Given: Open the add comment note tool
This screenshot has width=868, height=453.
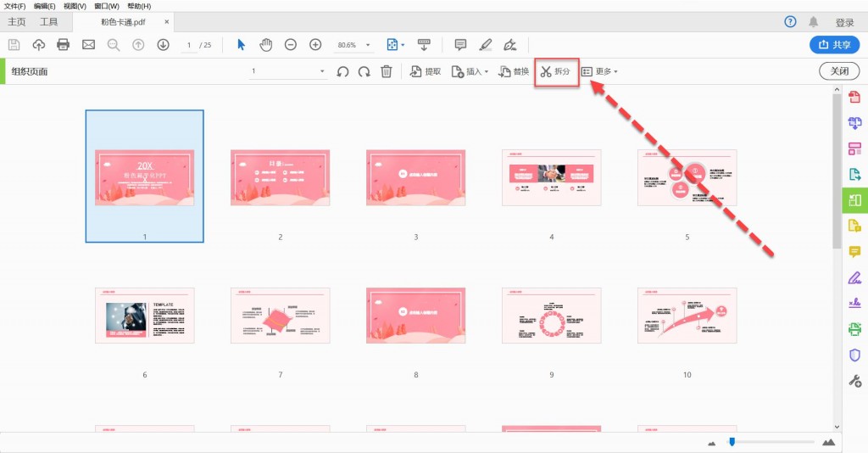Looking at the screenshot, I should point(460,45).
